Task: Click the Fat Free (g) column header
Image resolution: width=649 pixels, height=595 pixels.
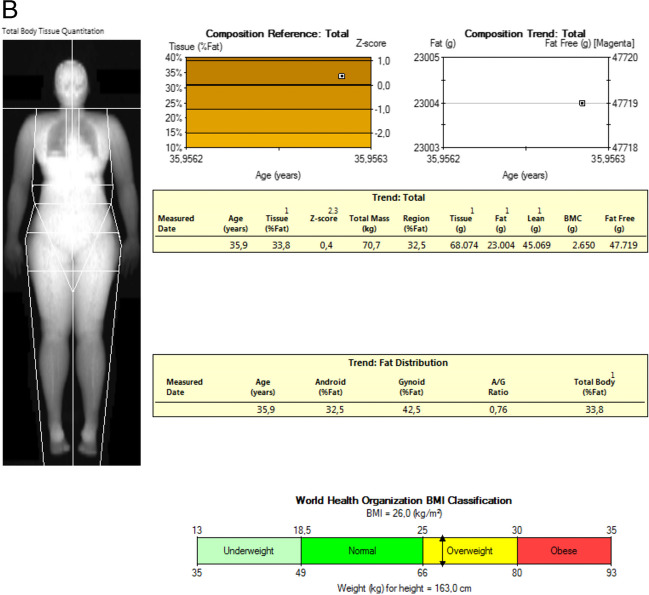Action: [x=619, y=223]
